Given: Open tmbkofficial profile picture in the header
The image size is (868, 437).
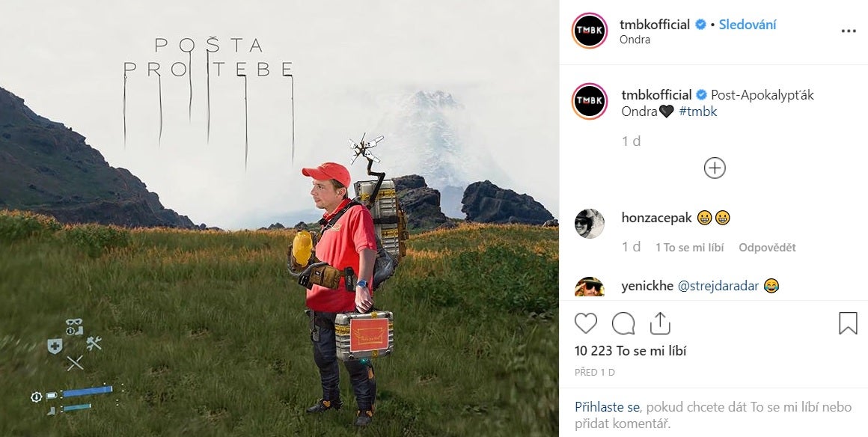Looking at the screenshot, I should [590, 31].
